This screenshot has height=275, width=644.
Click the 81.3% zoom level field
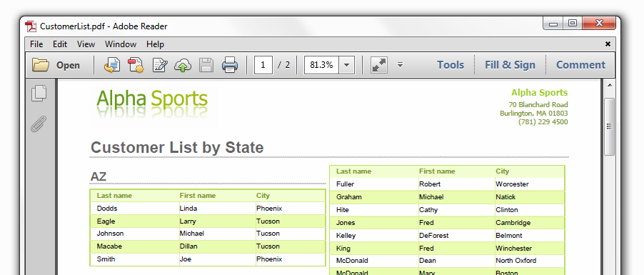click(x=321, y=65)
